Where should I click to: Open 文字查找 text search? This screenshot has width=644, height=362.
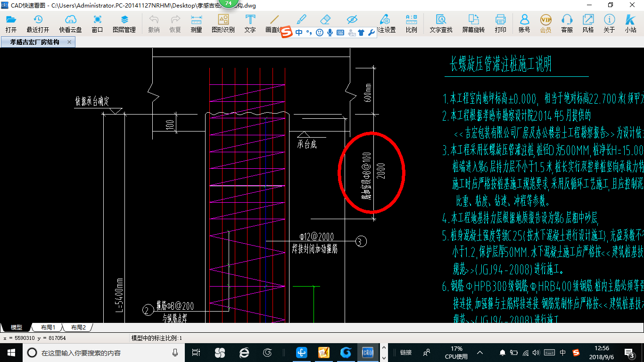441,23
